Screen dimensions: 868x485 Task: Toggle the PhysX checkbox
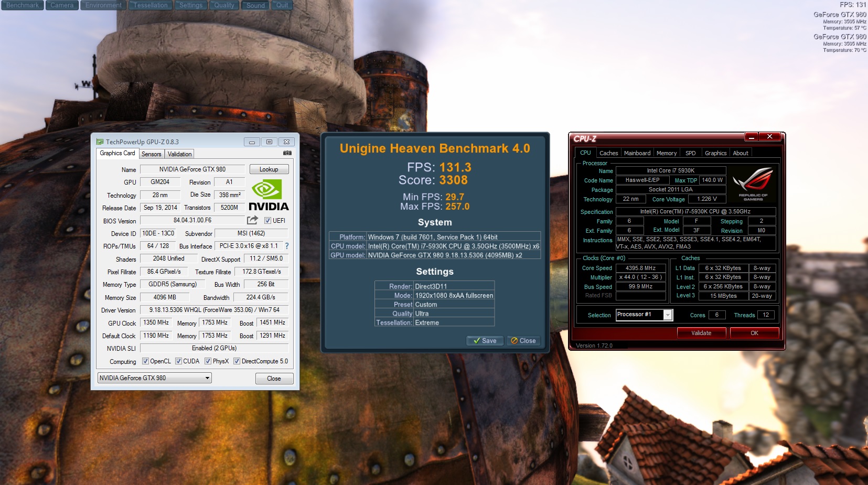(208, 361)
